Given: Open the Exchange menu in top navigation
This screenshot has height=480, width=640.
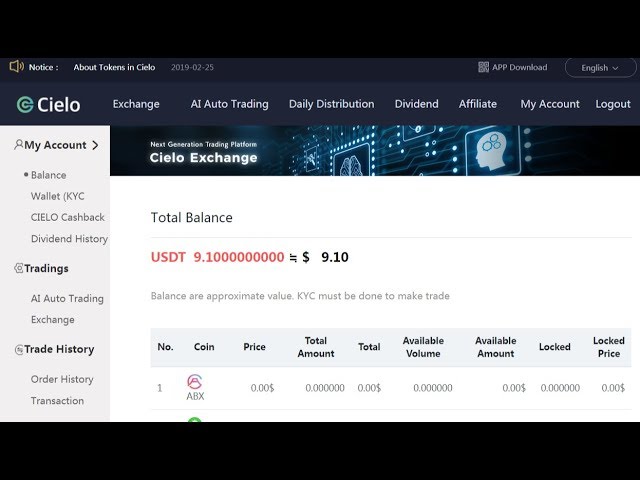Looking at the screenshot, I should [136, 104].
